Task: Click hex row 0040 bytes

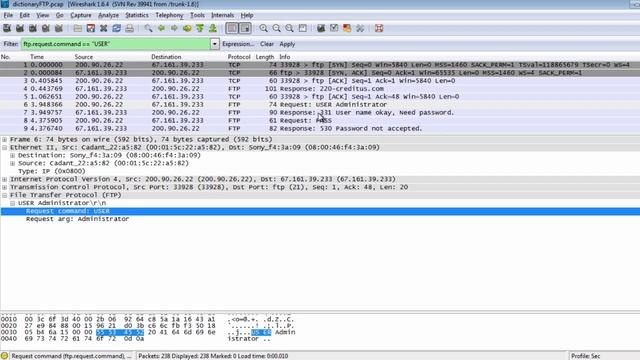Action: coord(84,339)
